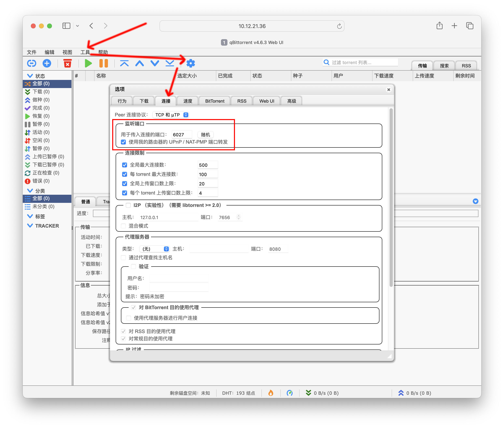This screenshot has width=504, height=428.
Task: Open options with the gear icon
Action: coord(191,63)
